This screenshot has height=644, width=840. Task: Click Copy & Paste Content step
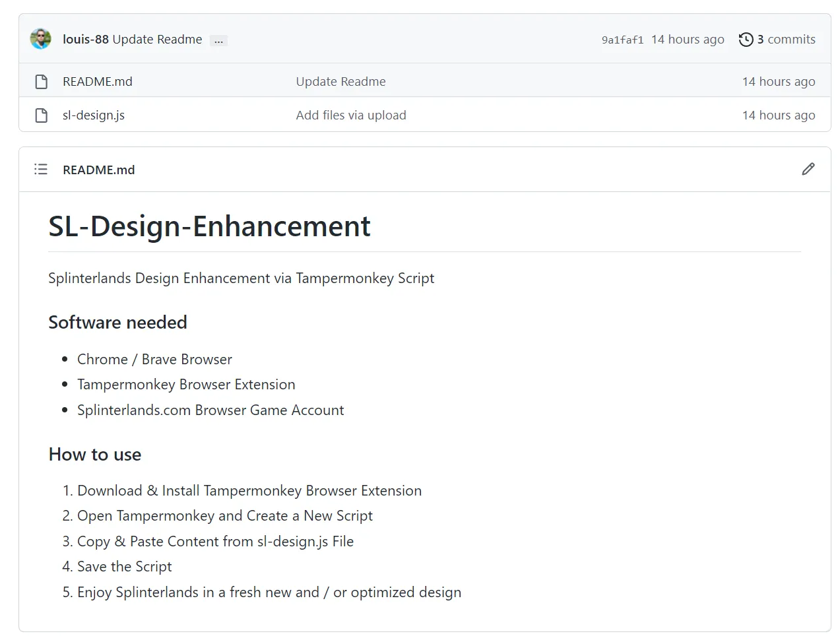coord(215,542)
